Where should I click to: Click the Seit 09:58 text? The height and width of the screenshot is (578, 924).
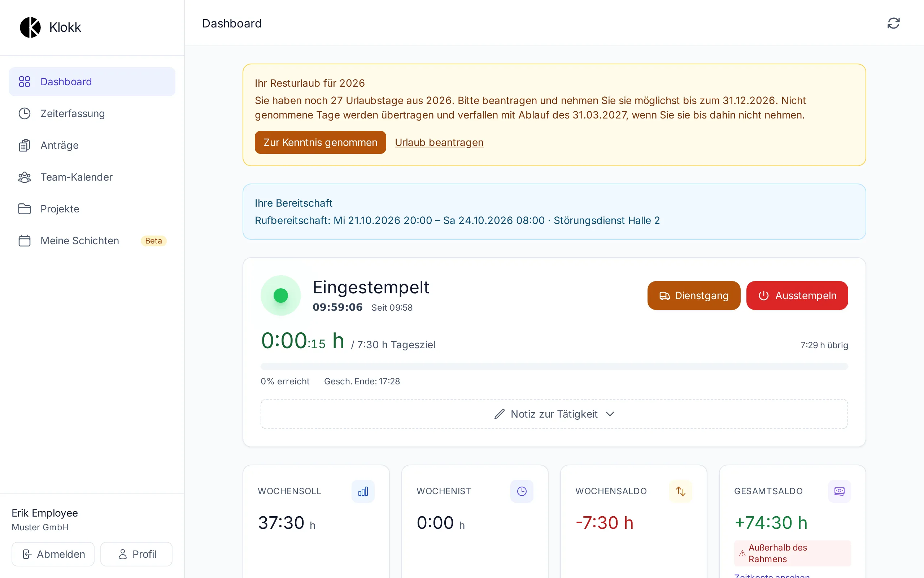(x=392, y=308)
